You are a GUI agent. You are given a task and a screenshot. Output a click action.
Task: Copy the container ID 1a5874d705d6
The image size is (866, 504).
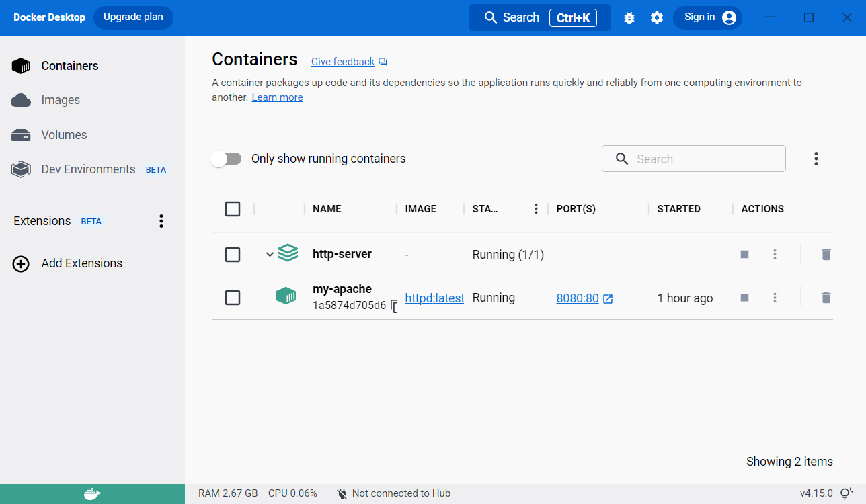(x=393, y=306)
